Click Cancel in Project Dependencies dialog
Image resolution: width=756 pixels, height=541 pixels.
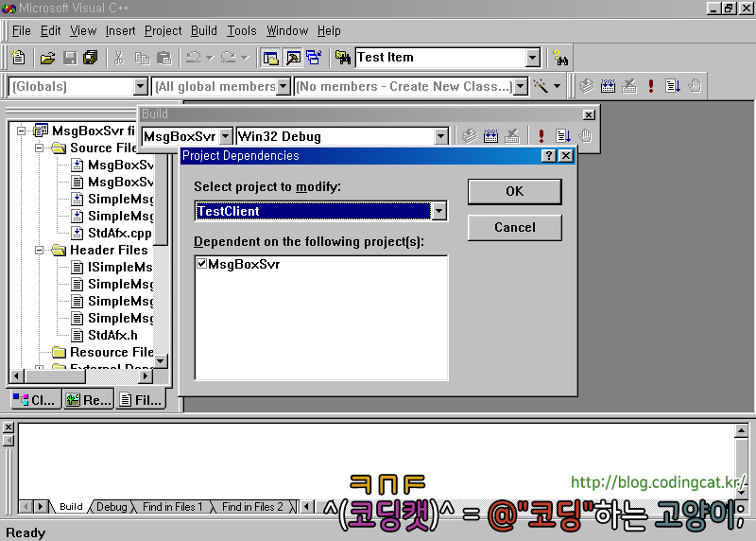point(514,227)
